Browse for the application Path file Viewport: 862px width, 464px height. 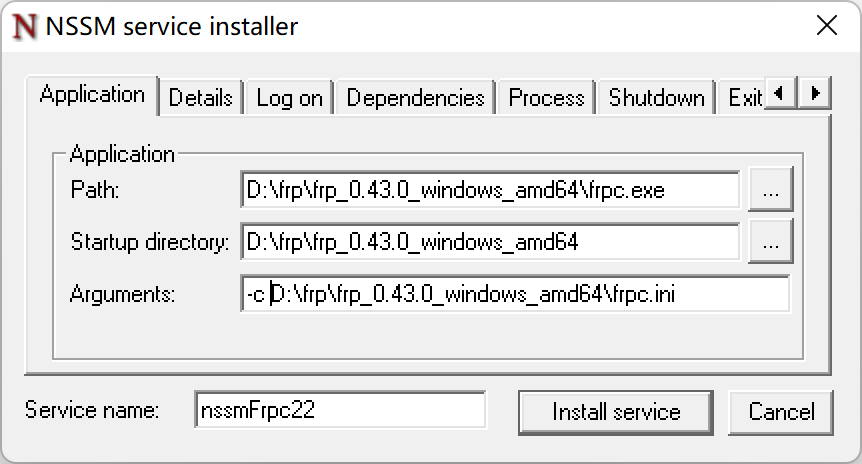[x=770, y=190]
